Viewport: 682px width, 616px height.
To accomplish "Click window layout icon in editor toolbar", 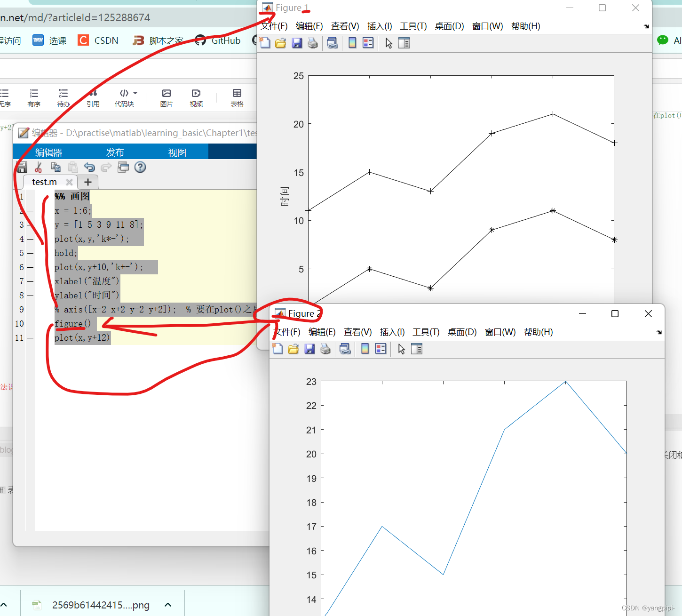I will (x=123, y=167).
